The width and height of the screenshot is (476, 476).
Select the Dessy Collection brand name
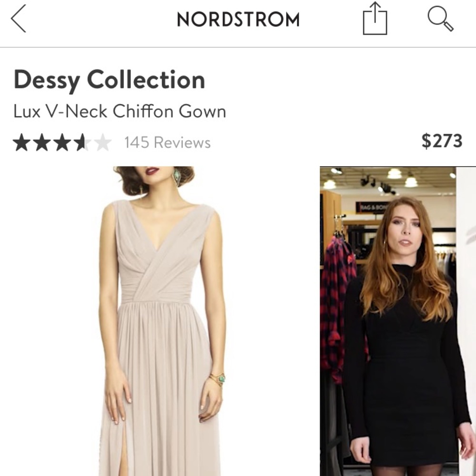pyautogui.click(x=109, y=80)
